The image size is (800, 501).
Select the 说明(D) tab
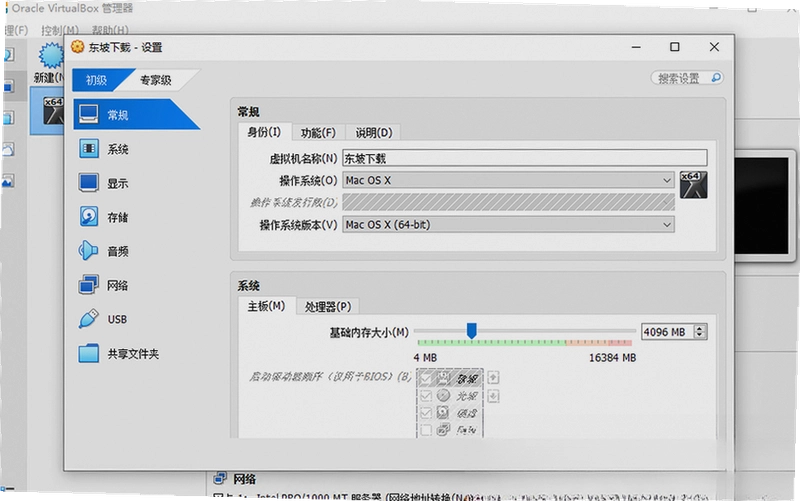click(x=373, y=133)
